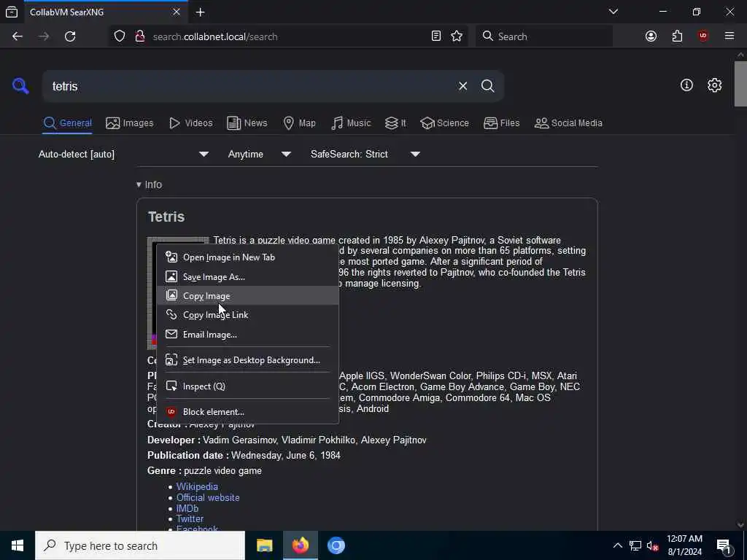747x560 pixels.
Task: Choose Save Image As…
Action: tap(247, 276)
